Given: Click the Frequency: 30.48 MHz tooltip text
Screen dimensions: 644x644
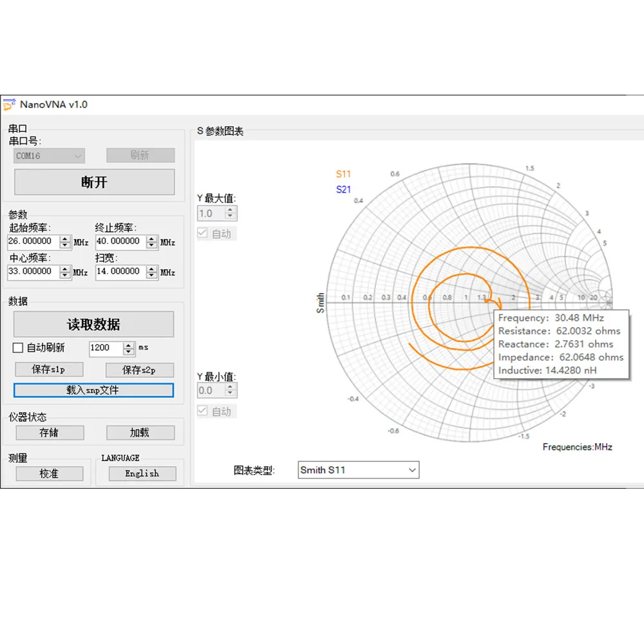Looking at the screenshot, I should 551,318.
